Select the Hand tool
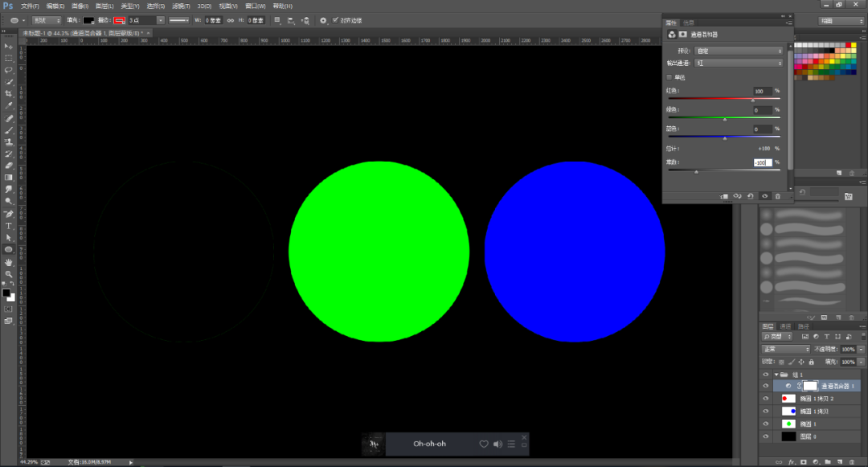 8,262
